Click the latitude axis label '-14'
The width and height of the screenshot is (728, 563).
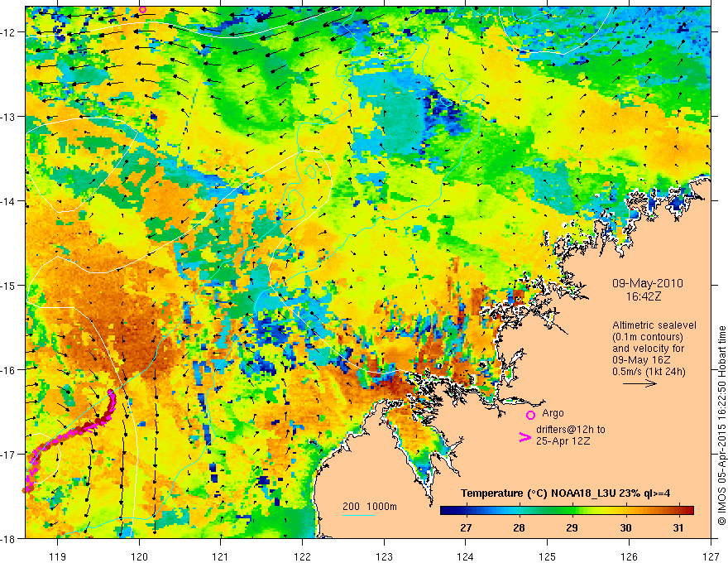pyautogui.click(x=9, y=201)
